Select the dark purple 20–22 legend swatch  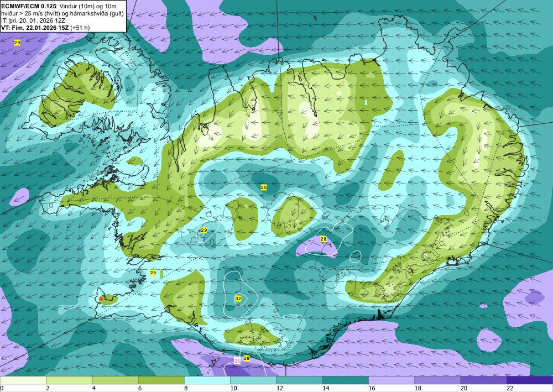pos(483,380)
